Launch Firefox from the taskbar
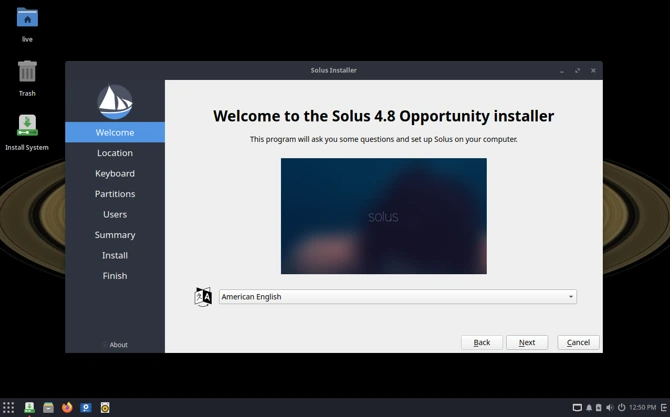 (67, 407)
